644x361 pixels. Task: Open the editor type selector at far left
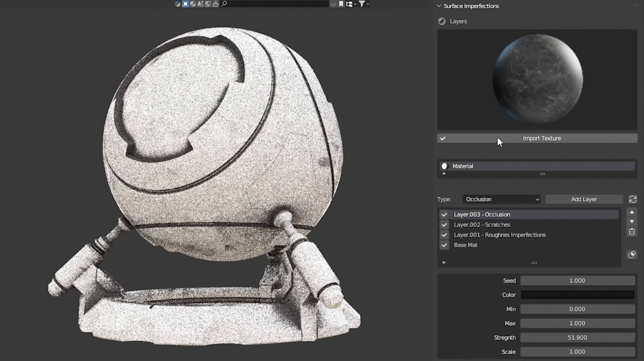click(x=177, y=4)
